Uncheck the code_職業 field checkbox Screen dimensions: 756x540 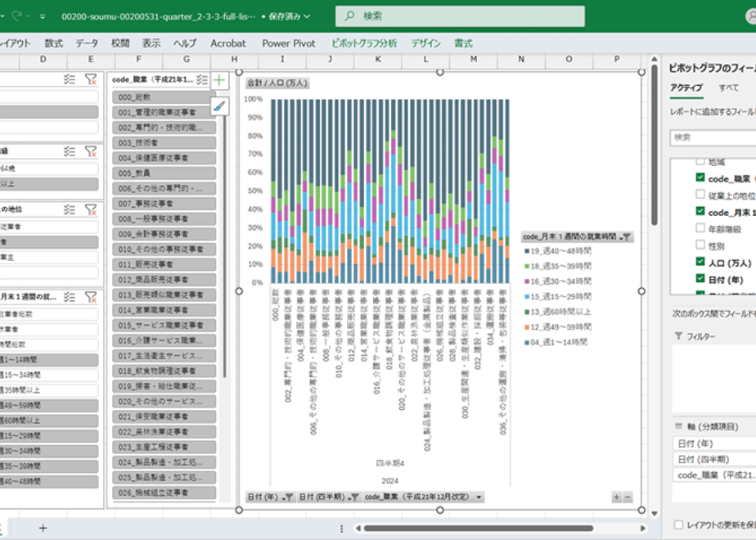(x=700, y=177)
